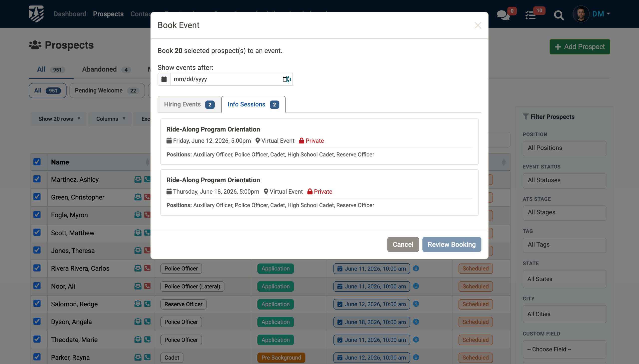Image resolution: width=639 pixels, height=364 pixels.
Task: Open the Columns dropdown
Action: point(110,119)
